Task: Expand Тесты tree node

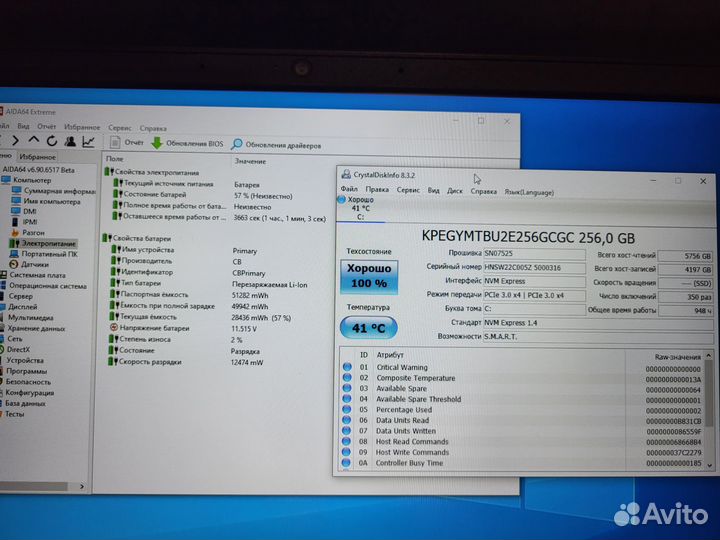Action: pos(12,414)
